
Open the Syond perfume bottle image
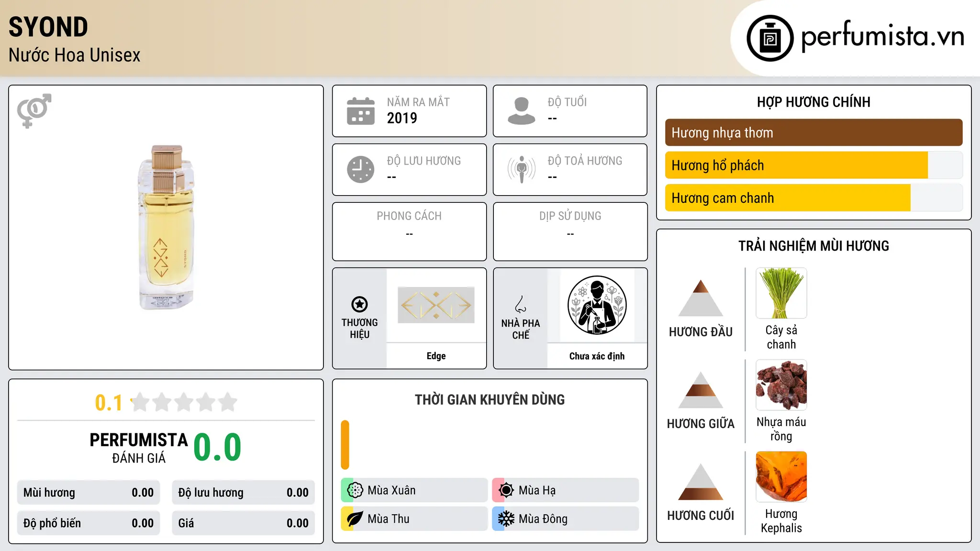(166, 227)
